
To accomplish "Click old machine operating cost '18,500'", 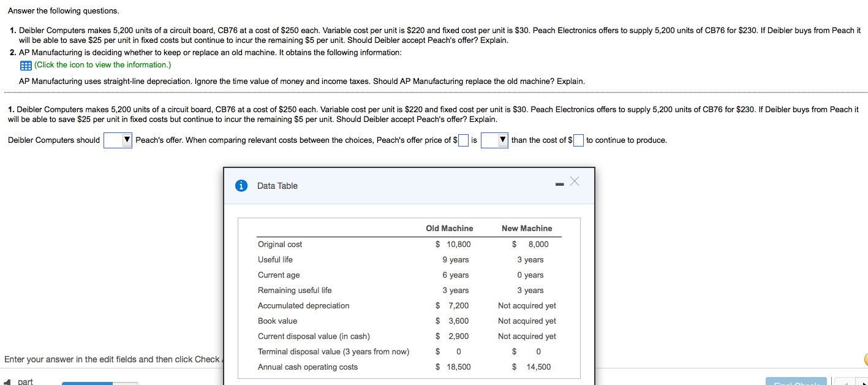I will (459, 367).
